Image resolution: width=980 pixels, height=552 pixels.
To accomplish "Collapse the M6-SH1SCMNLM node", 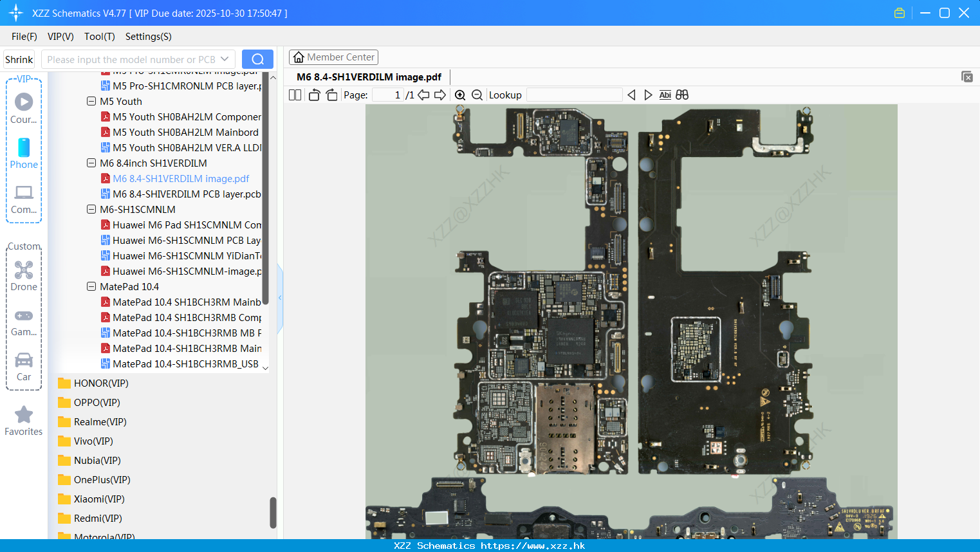I will click(91, 209).
